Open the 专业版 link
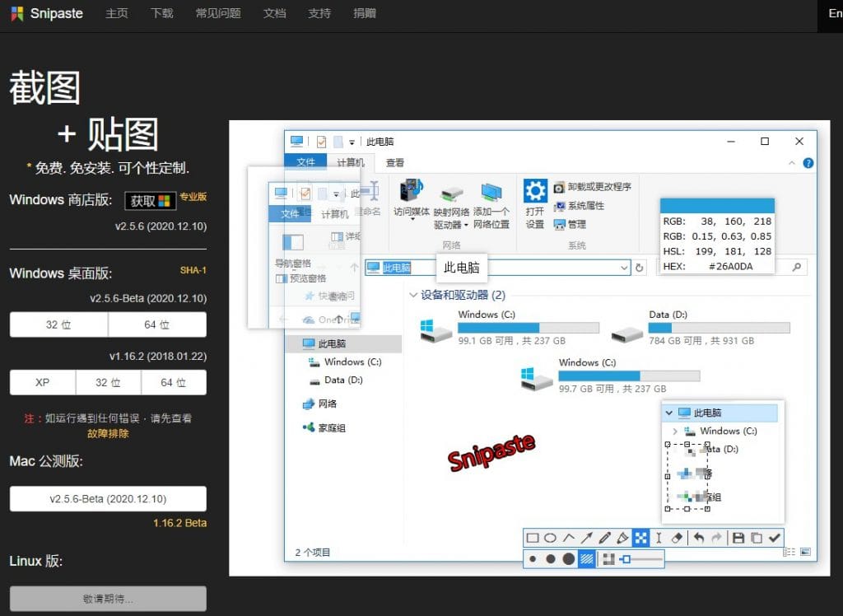This screenshot has height=616, width=843. 193,196
